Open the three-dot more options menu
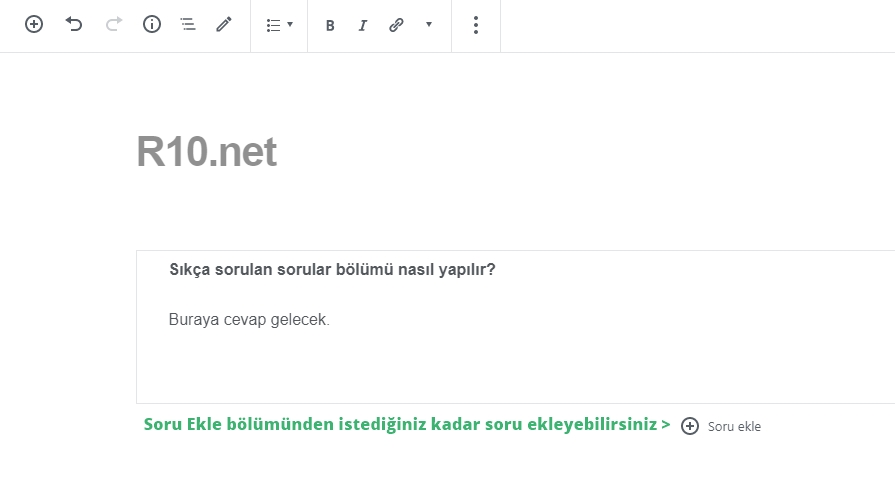Image resolution: width=895 pixels, height=491 pixels. coord(475,25)
